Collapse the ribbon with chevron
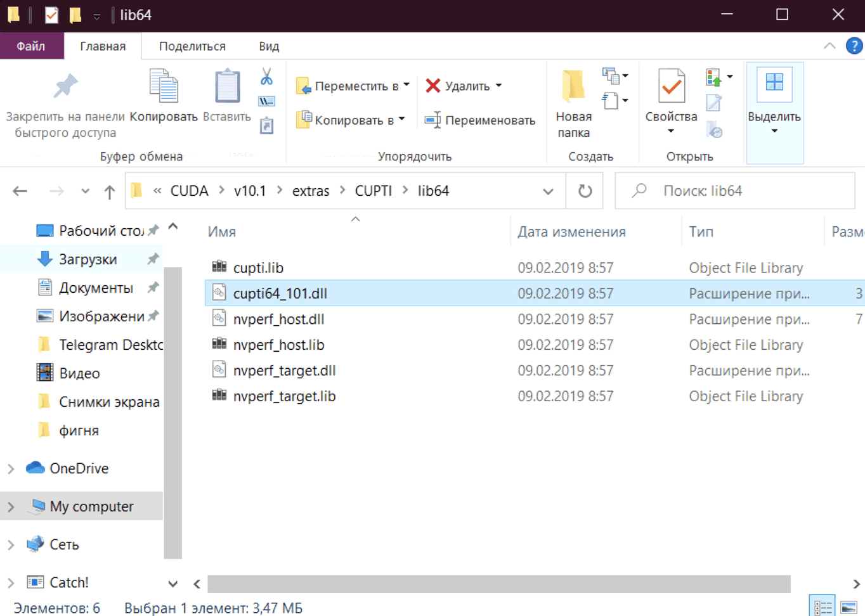Viewport: 865px width, 616px height. coord(829,46)
